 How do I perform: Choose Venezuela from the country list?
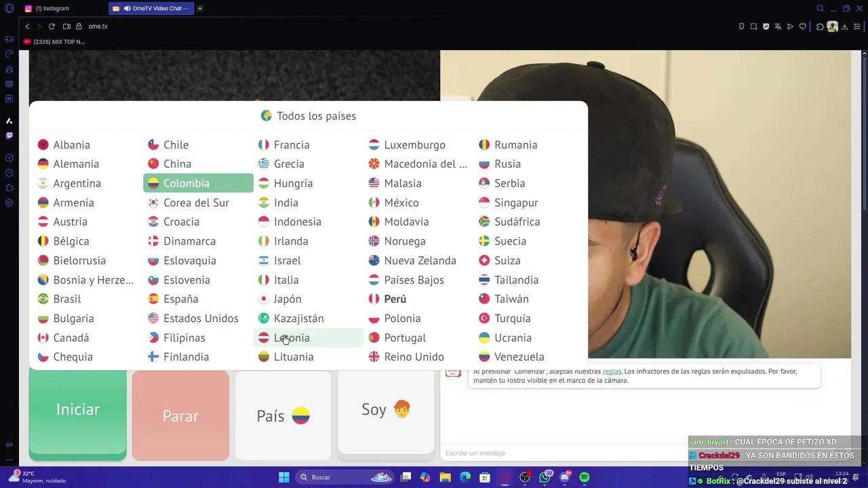tap(529, 357)
